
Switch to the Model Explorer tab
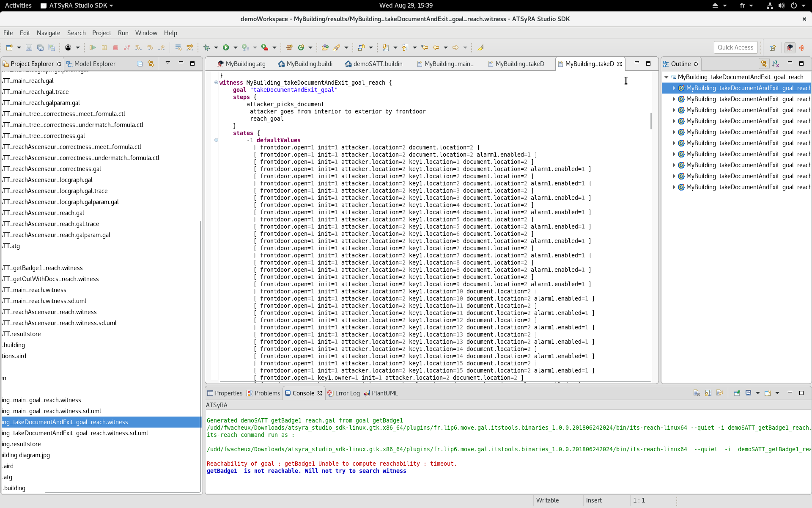click(x=91, y=64)
